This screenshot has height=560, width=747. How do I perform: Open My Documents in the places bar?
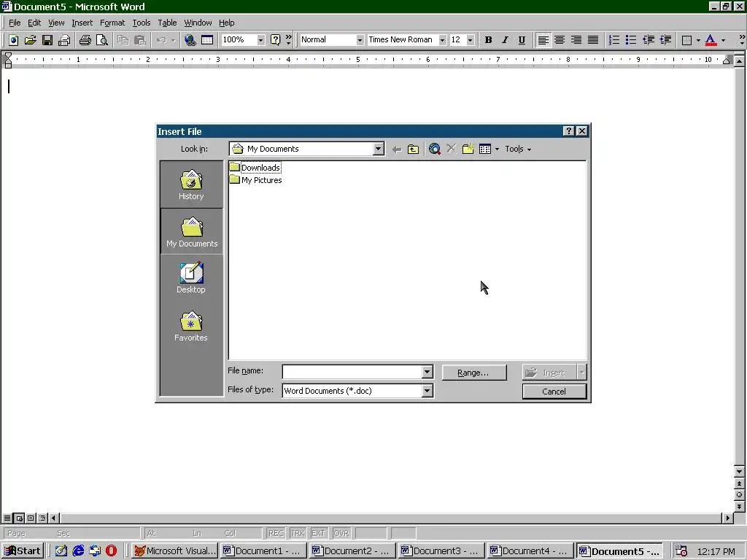pyautogui.click(x=192, y=232)
